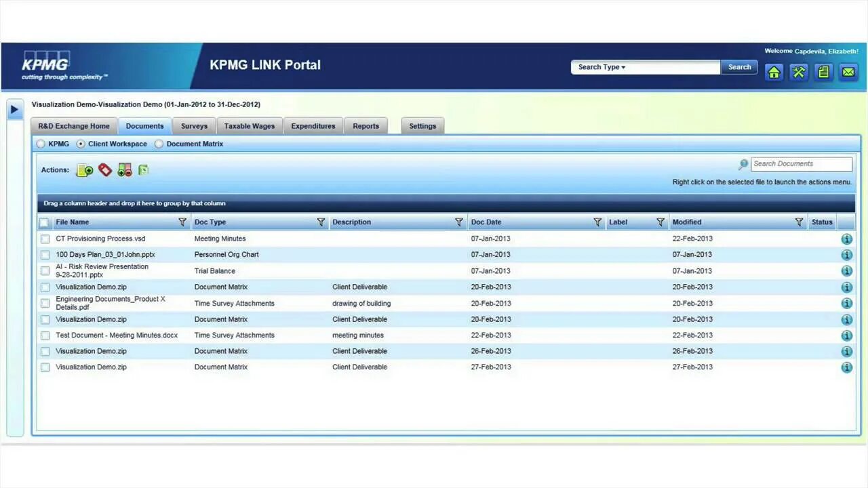
Task: Select the KPMG radio button
Action: click(41, 144)
